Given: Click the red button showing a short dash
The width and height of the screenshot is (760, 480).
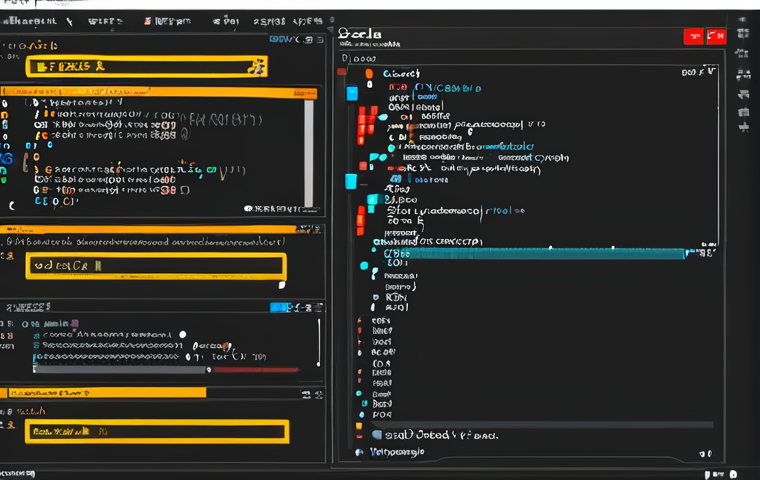Looking at the screenshot, I should click(693, 36).
